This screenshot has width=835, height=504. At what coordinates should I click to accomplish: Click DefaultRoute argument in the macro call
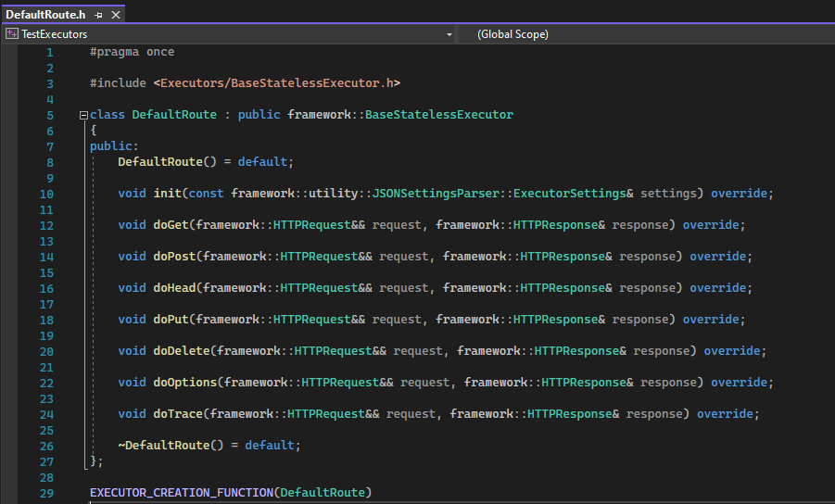click(323, 492)
